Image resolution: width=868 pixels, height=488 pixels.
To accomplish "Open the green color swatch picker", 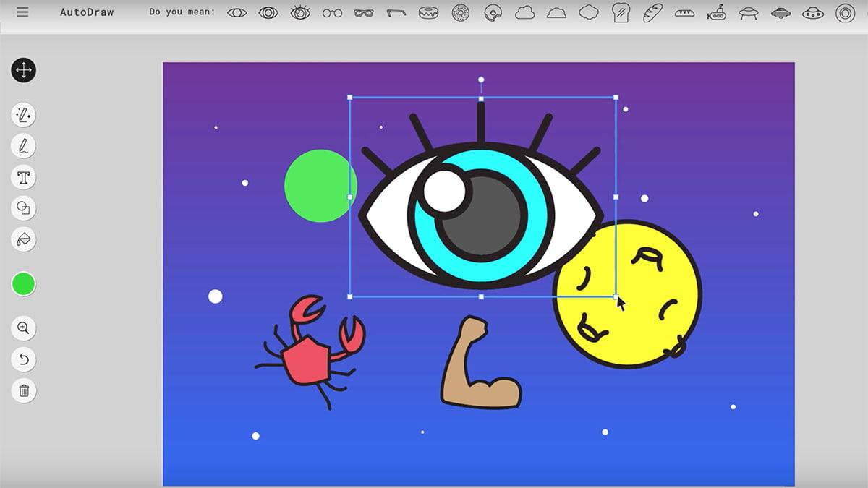I will (x=23, y=284).
